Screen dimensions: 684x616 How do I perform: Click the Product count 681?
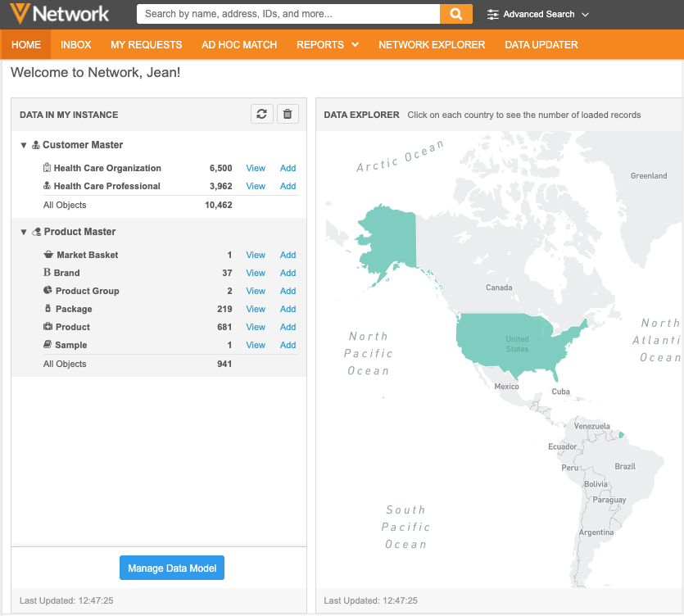(224, 327)
